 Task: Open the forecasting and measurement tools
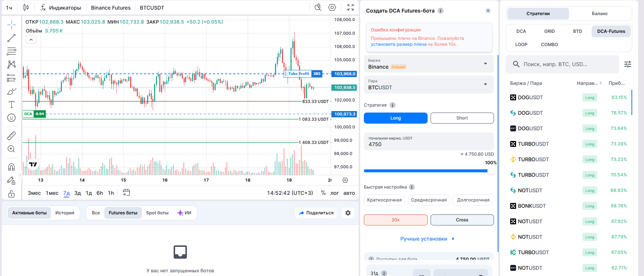coord(11,78)
